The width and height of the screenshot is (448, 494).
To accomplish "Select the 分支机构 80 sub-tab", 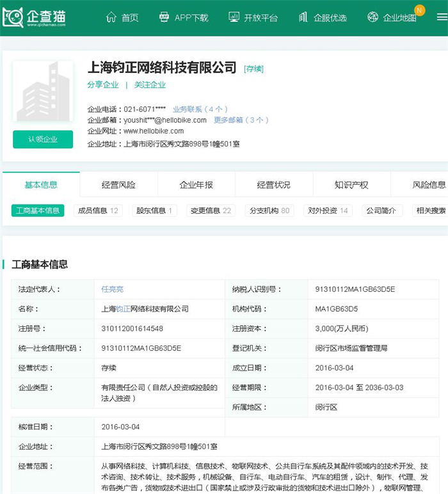I will click(269, 211).
